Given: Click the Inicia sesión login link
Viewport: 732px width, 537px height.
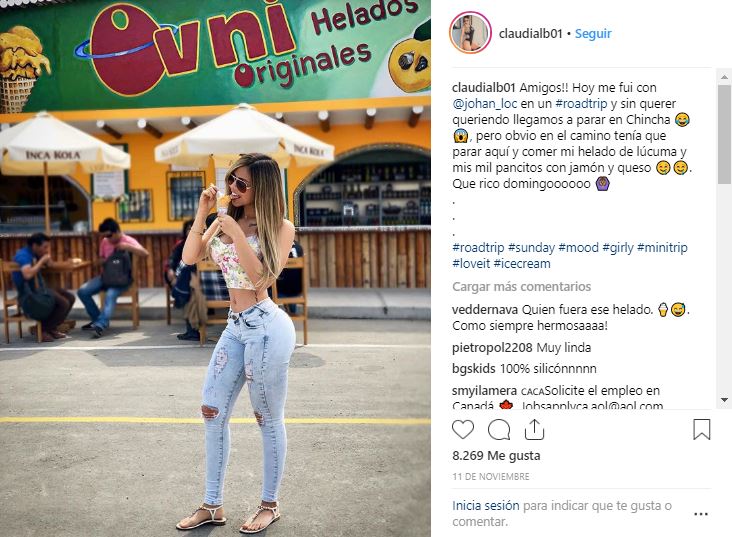Looking at the screenshot, I should [486, 505].
